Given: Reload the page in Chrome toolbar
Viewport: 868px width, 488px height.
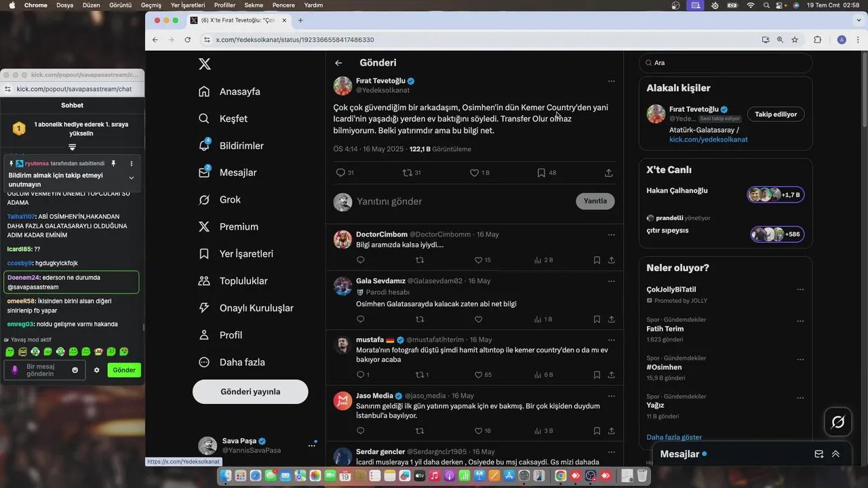Looking at the screenshot, I should [x=188, y=40].
